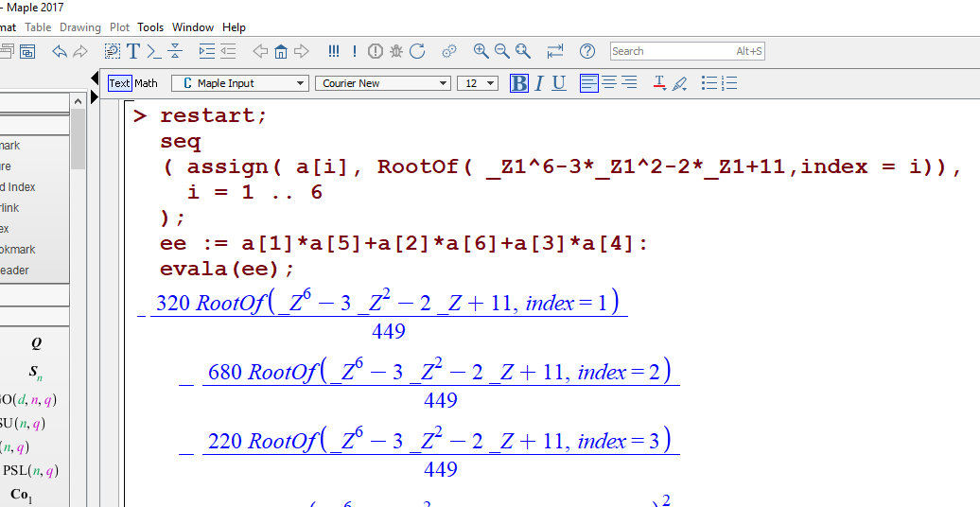The image size is (980, 507).
Task: Click the Default Zoom magnifier icon
Action: tap(523, 51)
